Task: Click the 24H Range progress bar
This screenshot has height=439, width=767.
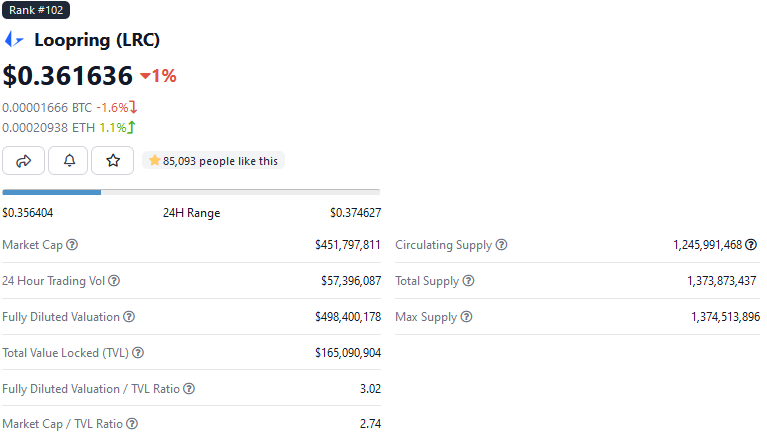Action: 191,192
